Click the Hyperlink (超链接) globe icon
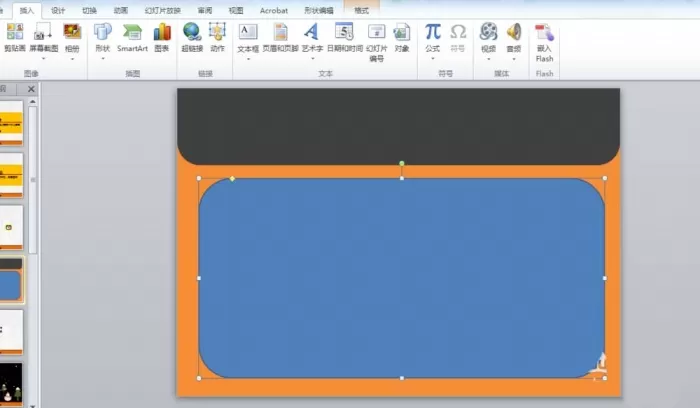This screenshot has width=700, height=408. pos(192,32)
